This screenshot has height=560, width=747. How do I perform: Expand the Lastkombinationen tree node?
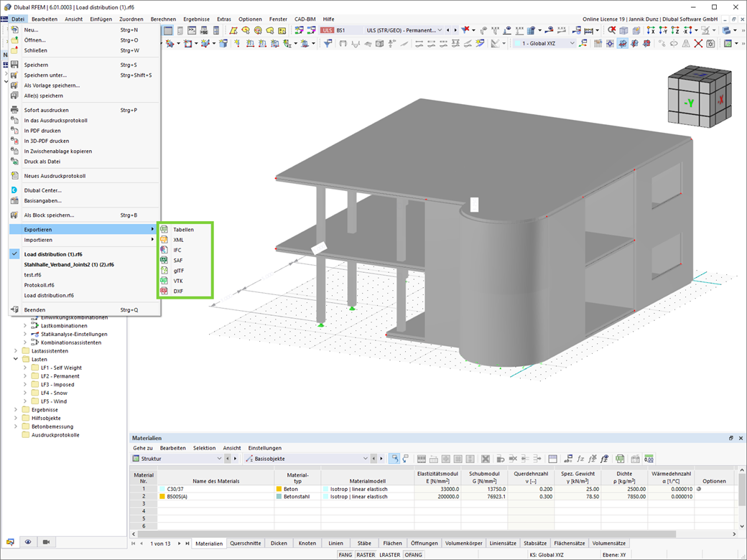[25, 326]
